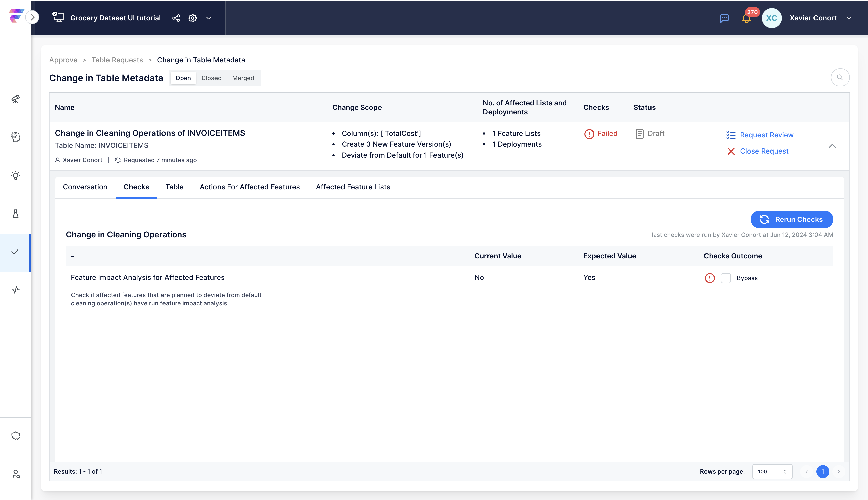
Task: Open the shield admin icon in sidebar
Action: [x=15, y=436]
